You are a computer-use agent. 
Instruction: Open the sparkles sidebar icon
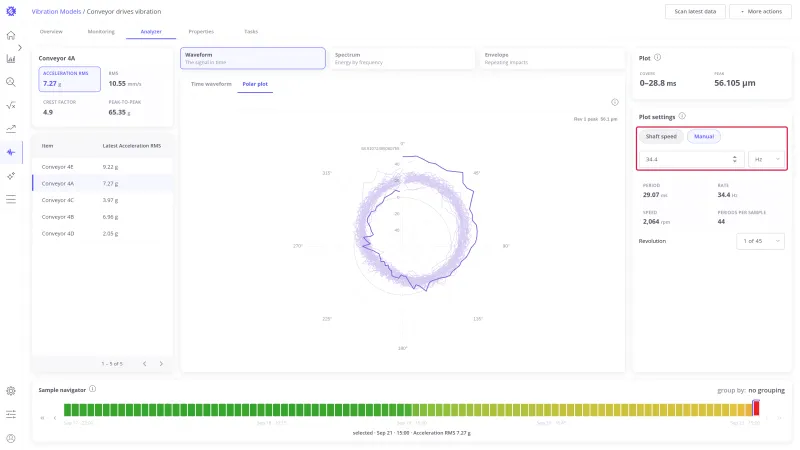point(11,176)
